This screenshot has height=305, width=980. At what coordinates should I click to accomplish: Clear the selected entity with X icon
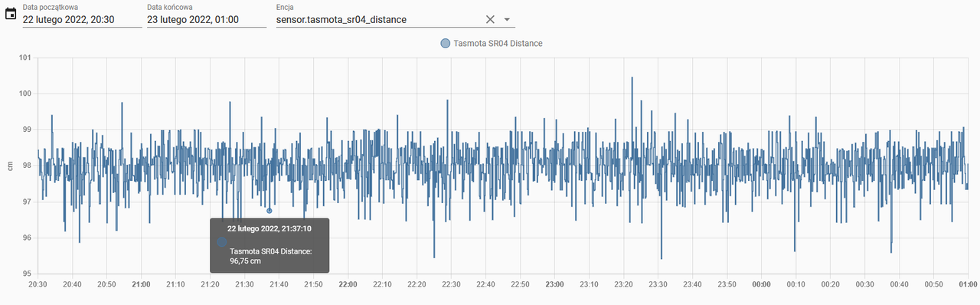(x=491, y=19)
